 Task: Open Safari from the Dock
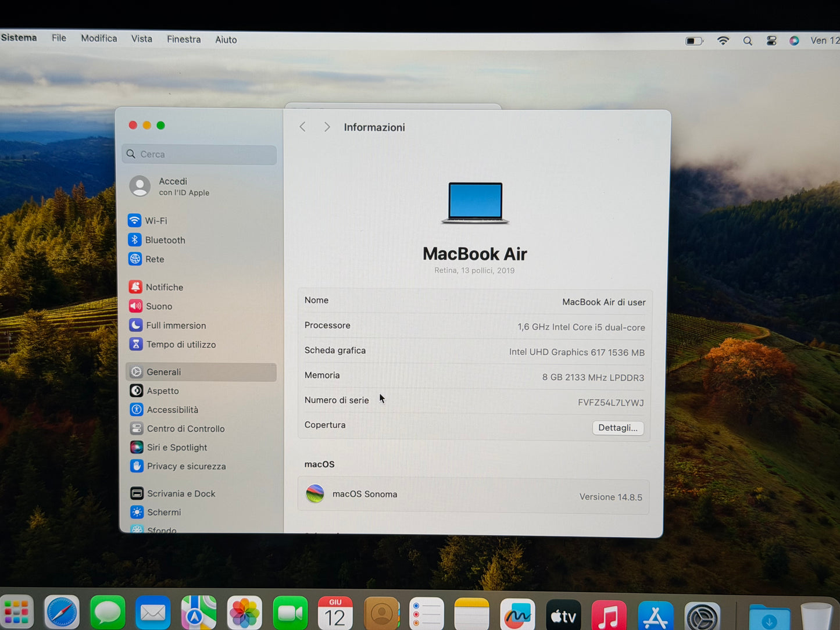coord(62,613)
